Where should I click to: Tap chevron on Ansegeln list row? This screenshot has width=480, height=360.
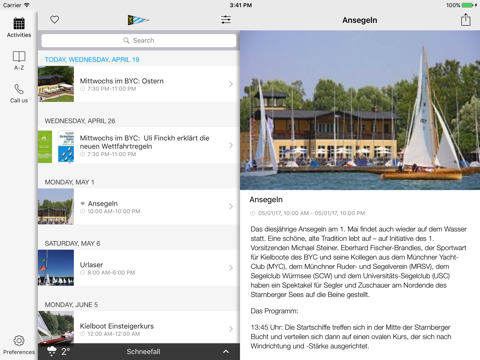point(231,207)
